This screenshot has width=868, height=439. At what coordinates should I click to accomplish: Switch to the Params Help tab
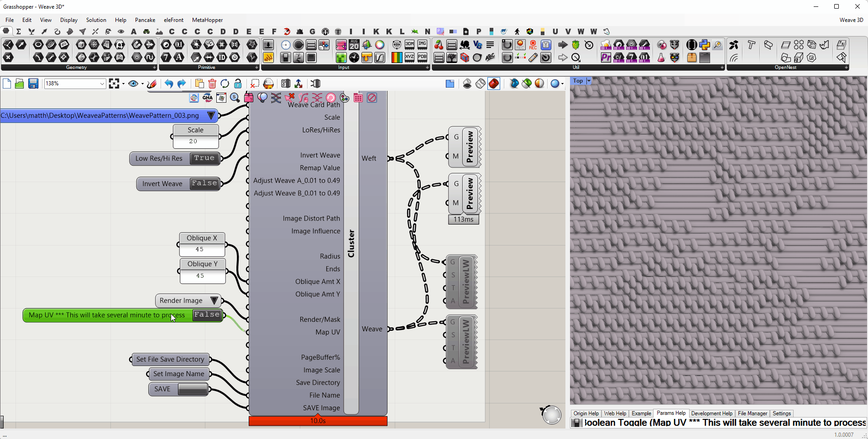tap(671, 413)
